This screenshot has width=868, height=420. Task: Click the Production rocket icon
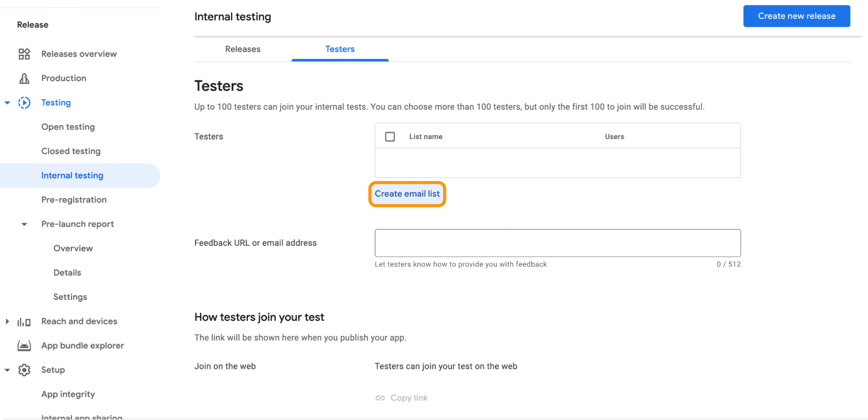point(24,78)
